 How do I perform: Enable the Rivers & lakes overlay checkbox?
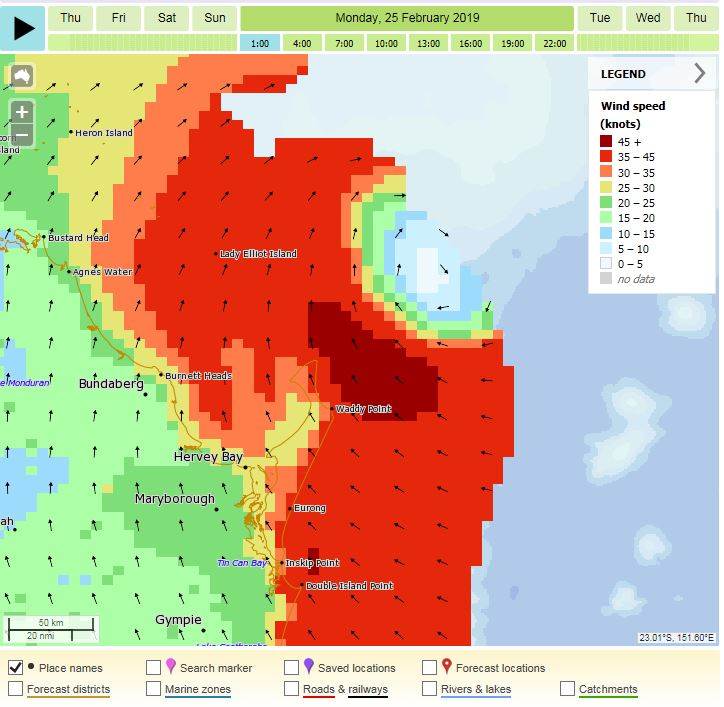click(430, 689)
